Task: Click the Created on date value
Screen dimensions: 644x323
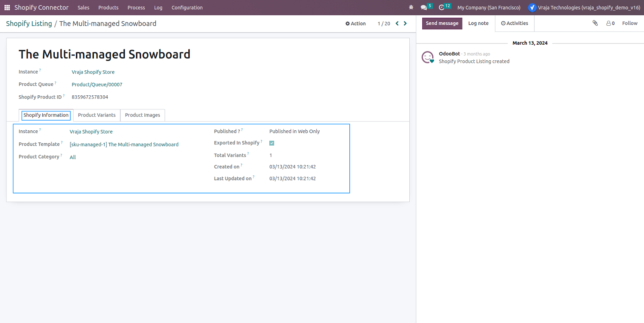Action: (293, 167)
